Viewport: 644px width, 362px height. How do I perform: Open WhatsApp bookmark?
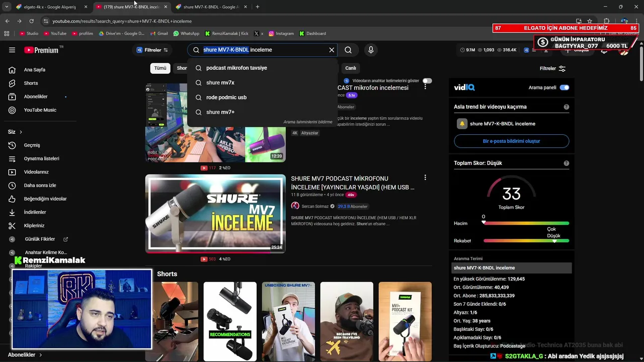tap(186, 34)
